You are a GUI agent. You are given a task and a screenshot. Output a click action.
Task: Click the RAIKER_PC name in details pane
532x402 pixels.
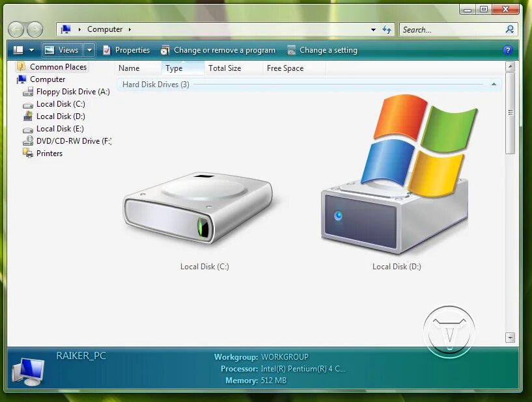point(81,356)
